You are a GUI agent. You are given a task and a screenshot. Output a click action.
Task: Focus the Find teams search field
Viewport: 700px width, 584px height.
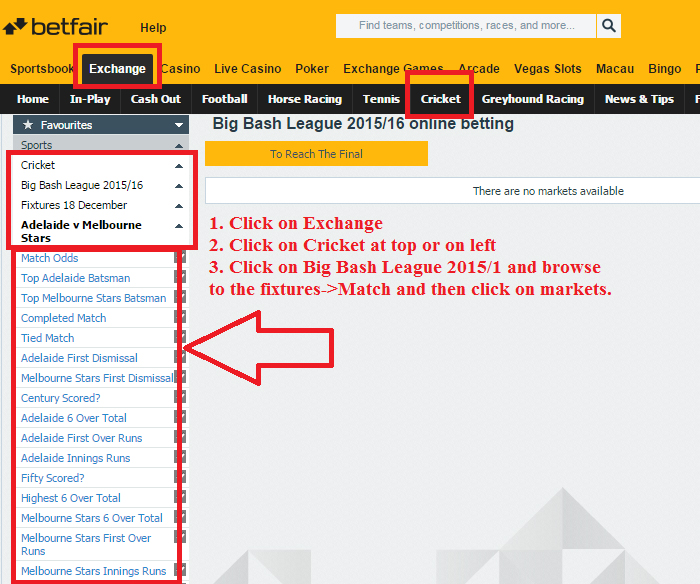(466, 25)
